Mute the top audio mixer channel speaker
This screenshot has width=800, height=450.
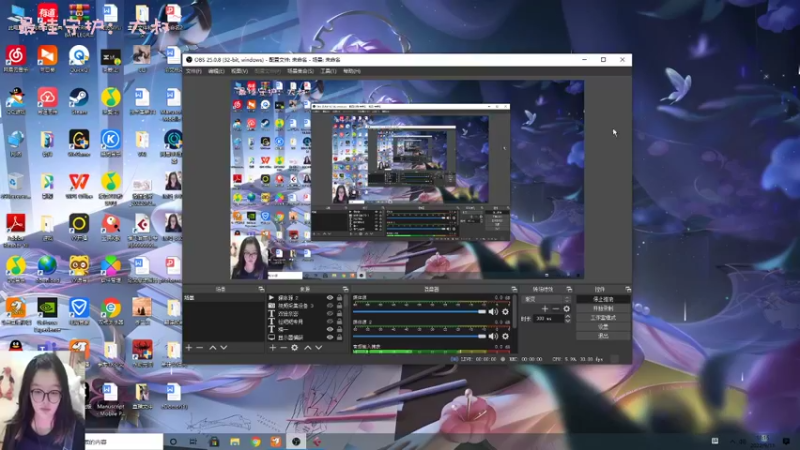pos(493,312)
